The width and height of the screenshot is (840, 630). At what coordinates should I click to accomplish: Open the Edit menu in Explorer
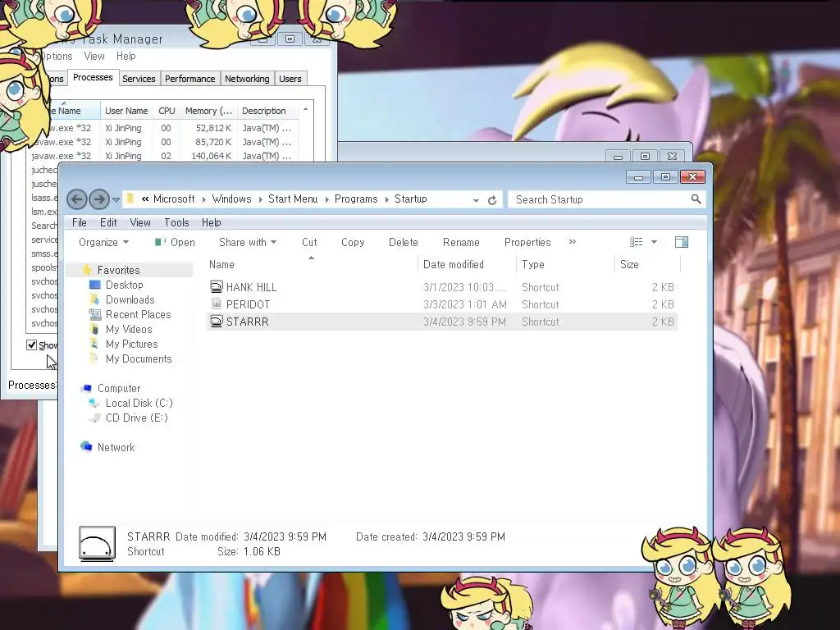click(108, 222)
